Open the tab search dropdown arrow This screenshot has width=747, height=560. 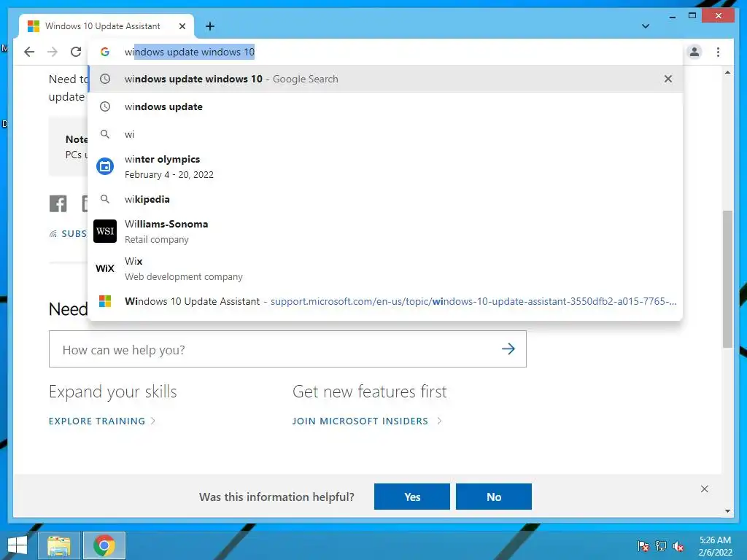click(646, 26)
